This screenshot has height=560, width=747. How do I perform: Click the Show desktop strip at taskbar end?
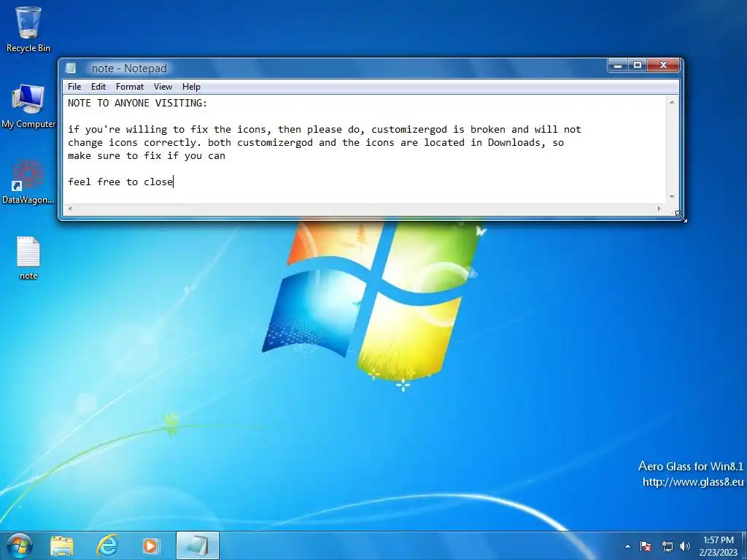(x=744, y=546)
